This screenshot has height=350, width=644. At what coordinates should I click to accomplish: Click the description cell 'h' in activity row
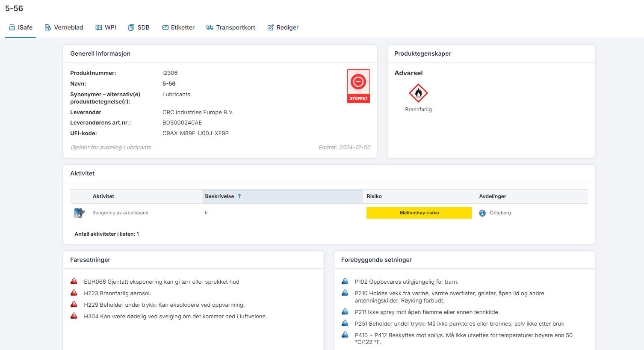tap(206, 213)
